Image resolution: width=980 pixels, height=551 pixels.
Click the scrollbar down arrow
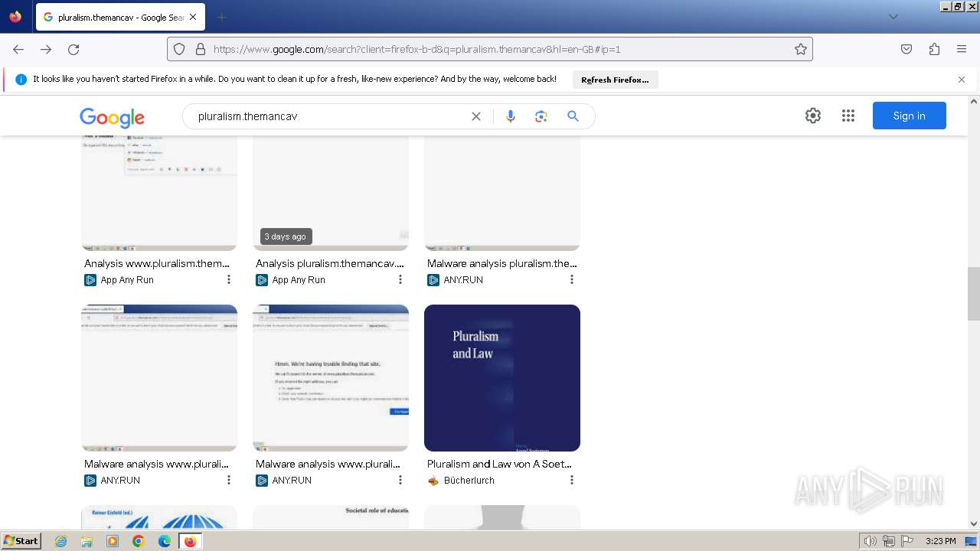974,524
